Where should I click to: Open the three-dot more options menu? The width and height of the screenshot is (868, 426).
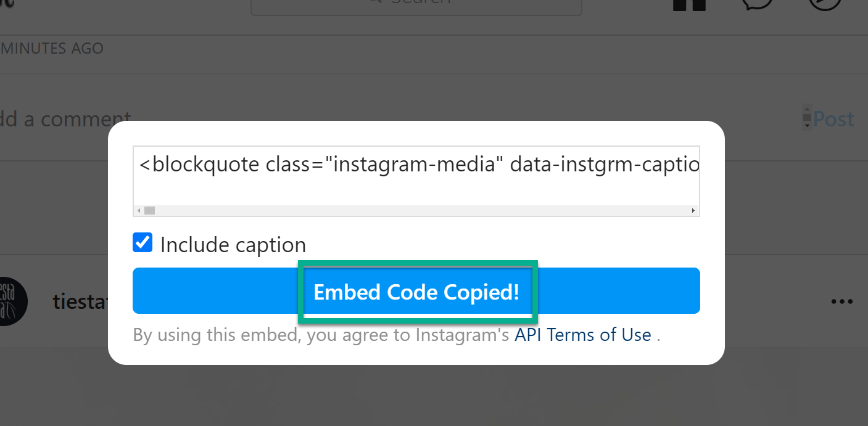[x=841, y=301]
